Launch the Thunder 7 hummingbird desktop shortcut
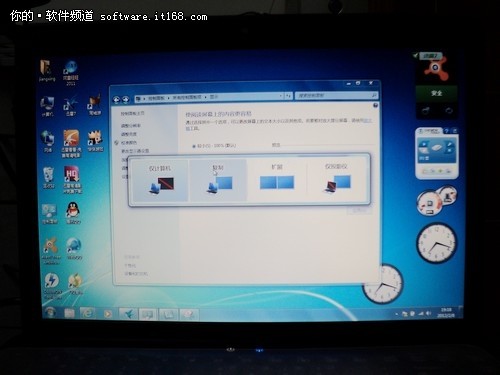This screenshot has height=375, width=500. coord(70,105)
